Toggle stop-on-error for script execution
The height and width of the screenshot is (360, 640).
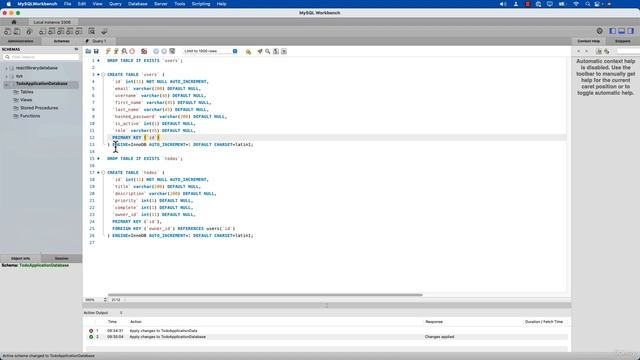144,51
